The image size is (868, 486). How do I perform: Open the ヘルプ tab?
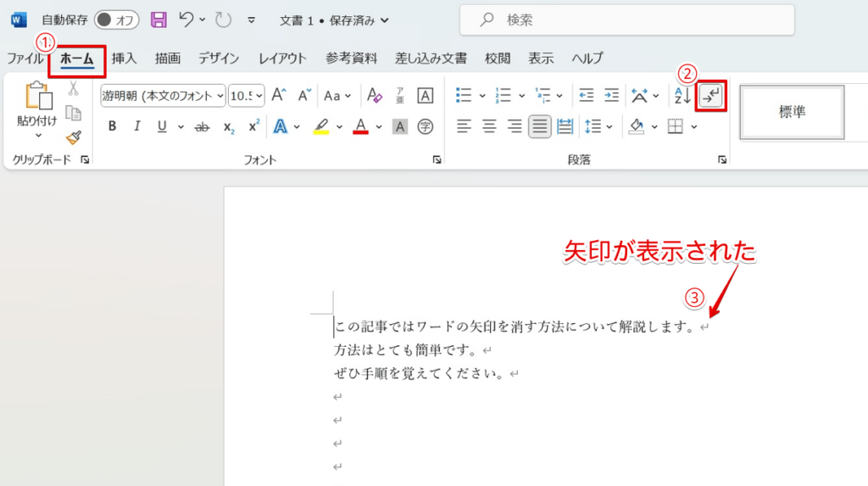587,59
